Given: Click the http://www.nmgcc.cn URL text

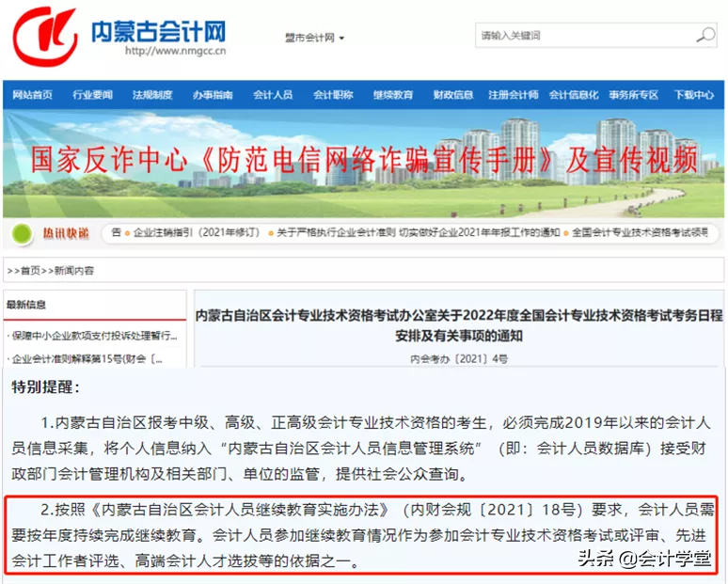Looking at the screenshot, I should 176,51.
